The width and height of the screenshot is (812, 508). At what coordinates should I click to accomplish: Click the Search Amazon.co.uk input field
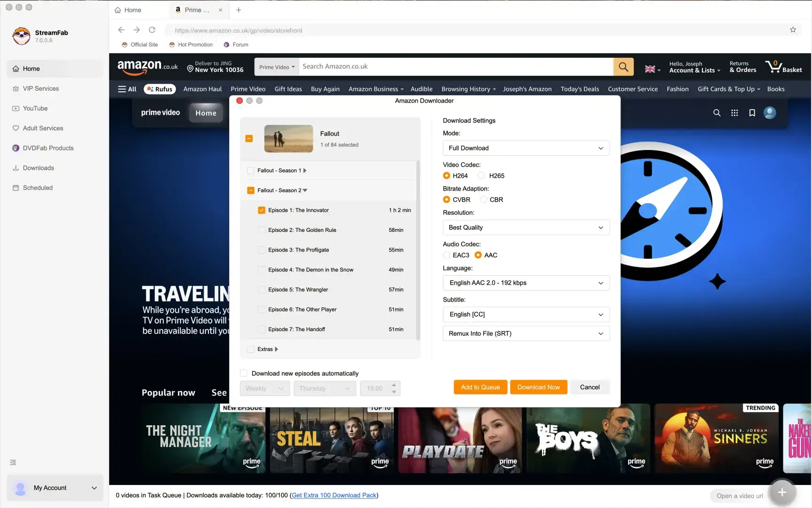(x=456, y=67)
